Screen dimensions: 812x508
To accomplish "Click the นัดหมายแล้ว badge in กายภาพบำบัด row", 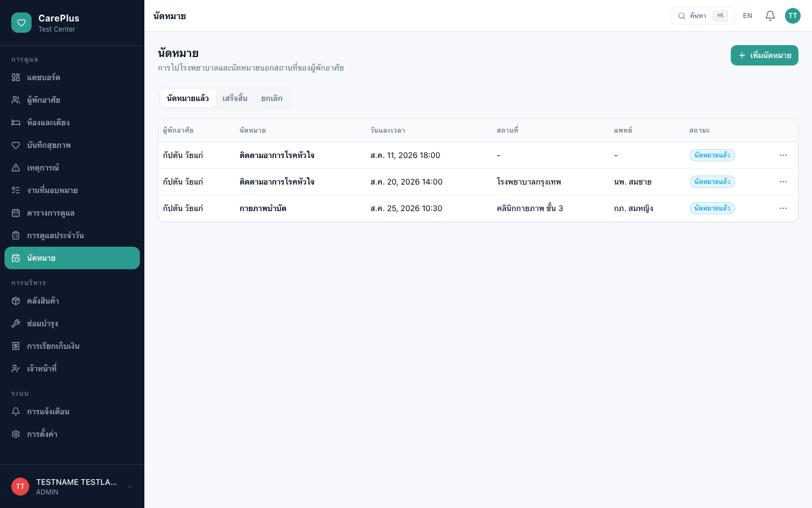I will click(712, 208).
